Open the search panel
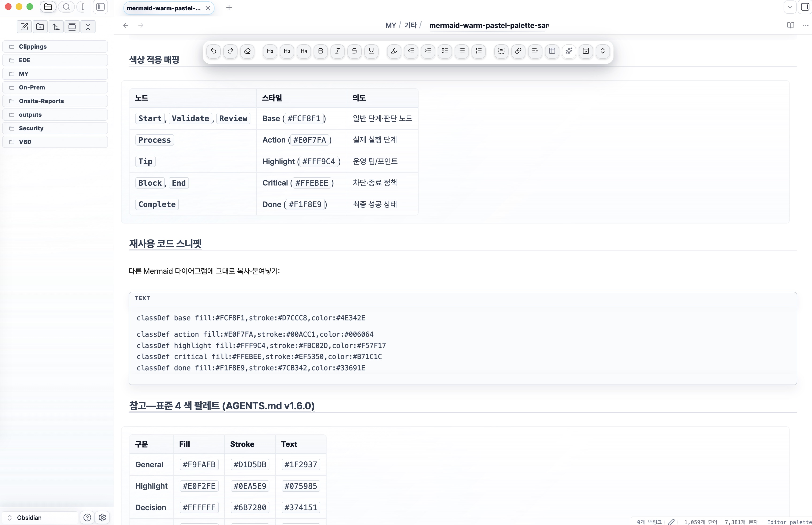 [66, 7]
